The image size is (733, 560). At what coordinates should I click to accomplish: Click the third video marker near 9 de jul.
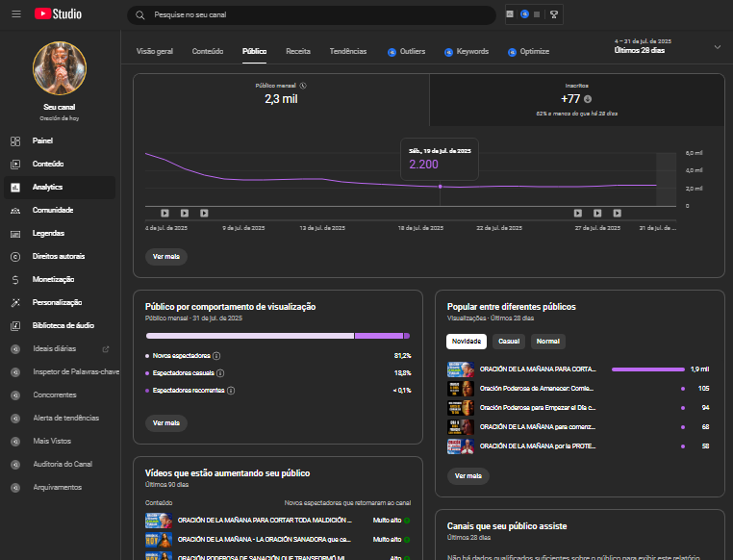tap(204, 214)
